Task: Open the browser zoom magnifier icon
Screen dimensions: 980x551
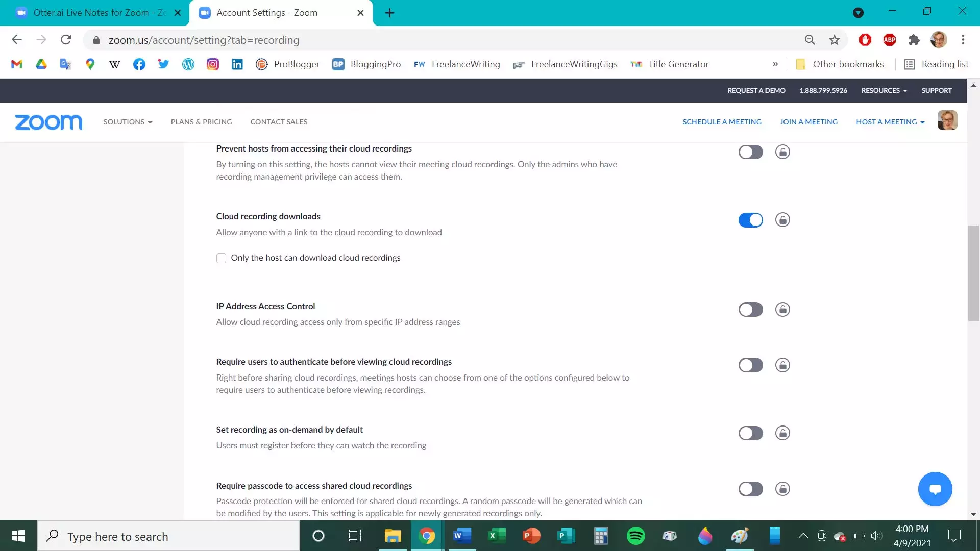Action: click(x=810, y=40)
